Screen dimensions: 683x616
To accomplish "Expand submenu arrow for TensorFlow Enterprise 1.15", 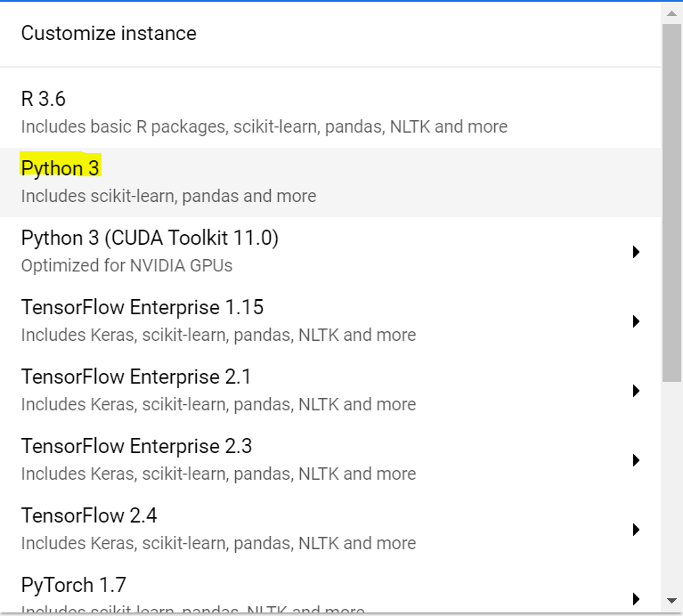I will click(x=636, y=321).
